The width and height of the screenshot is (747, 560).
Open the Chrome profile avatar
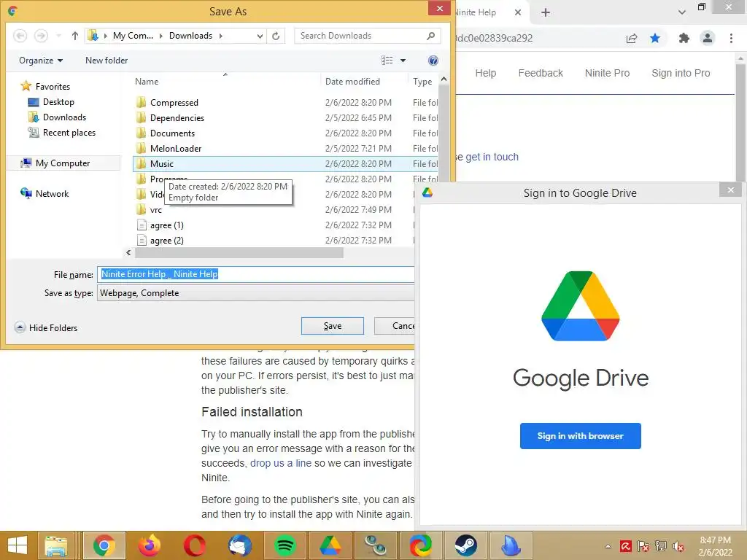(x=708, y=38)
